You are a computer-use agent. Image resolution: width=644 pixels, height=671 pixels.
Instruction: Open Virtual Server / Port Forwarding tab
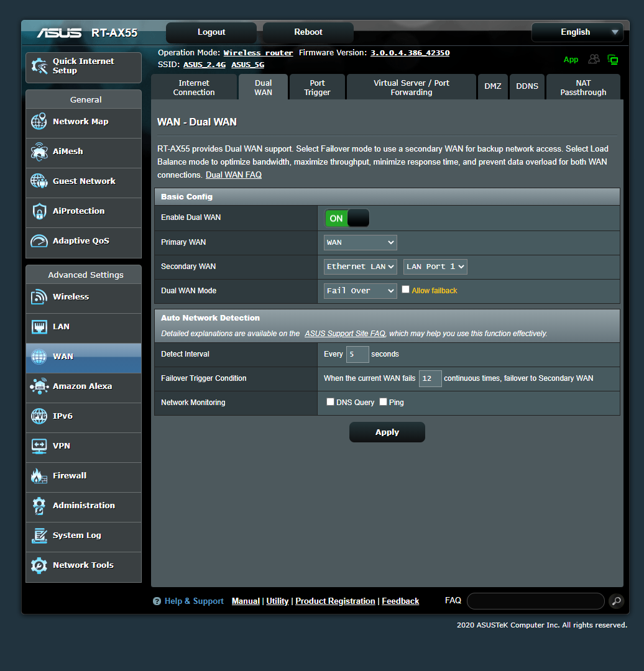(412, 88)
